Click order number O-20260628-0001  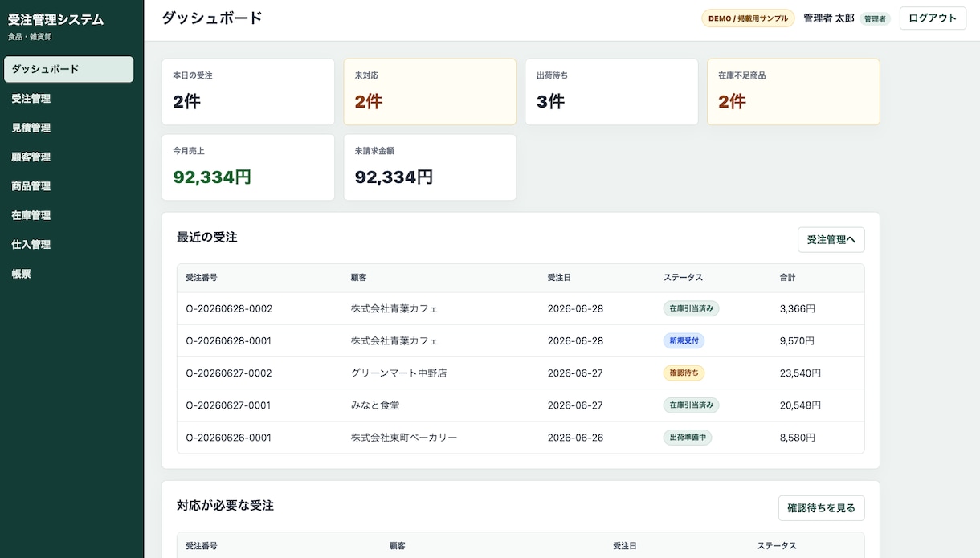click(x=228, y=340)
